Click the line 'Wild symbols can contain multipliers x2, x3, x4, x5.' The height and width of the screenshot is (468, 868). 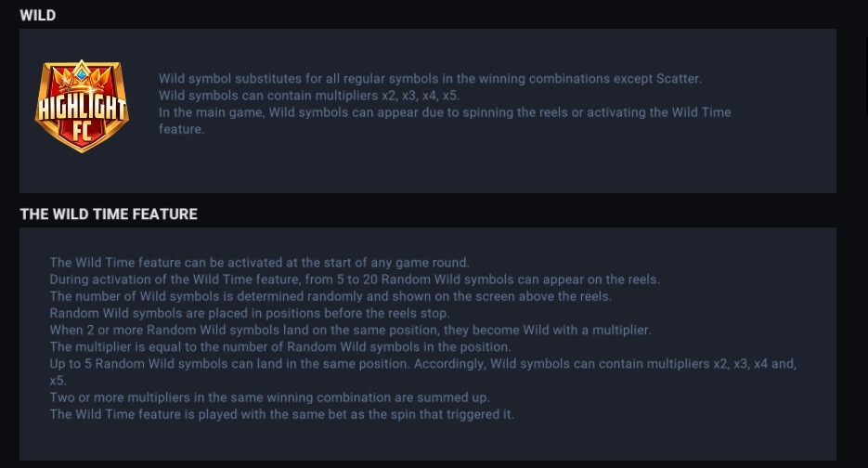[x=309, y=96]
